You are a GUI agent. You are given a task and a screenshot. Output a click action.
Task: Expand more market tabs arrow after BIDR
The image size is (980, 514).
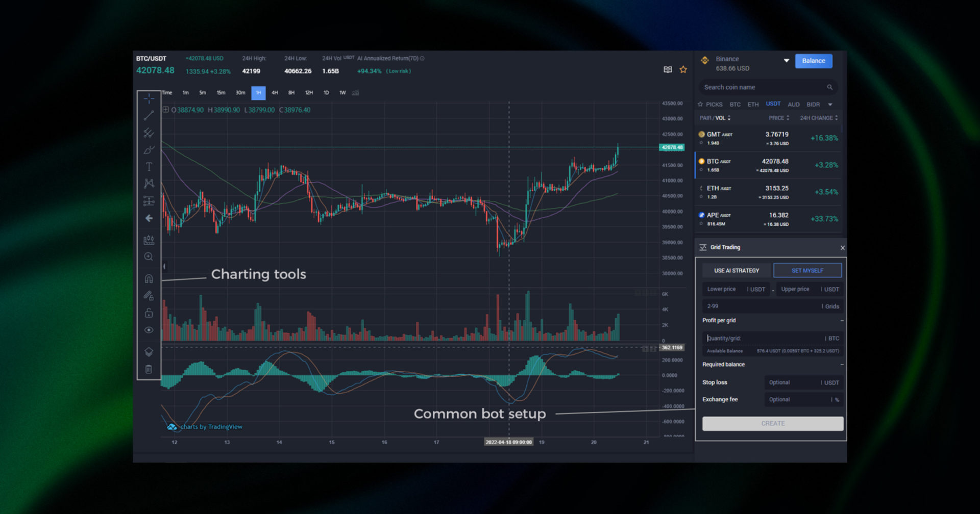click(830, 105)
